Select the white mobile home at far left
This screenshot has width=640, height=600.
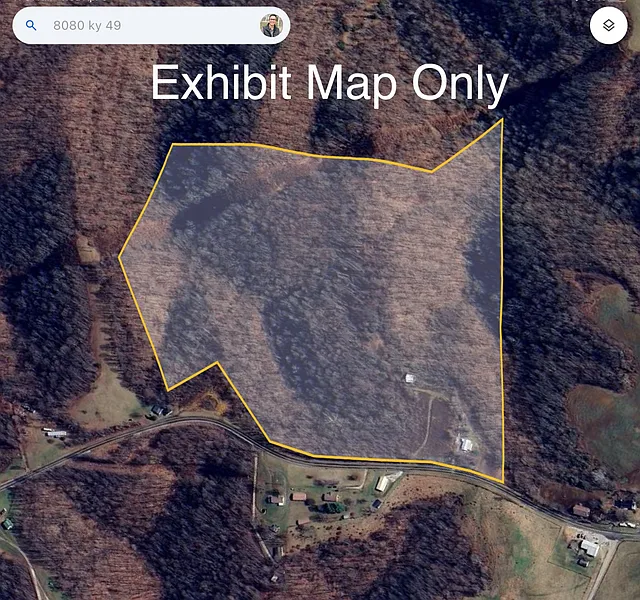pos(56,433)
